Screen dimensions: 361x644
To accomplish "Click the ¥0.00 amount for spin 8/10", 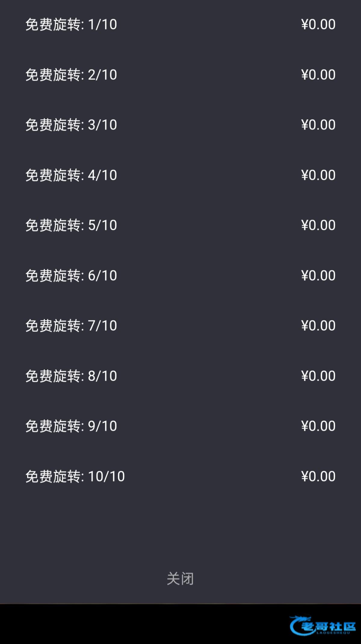I will 318,376.
